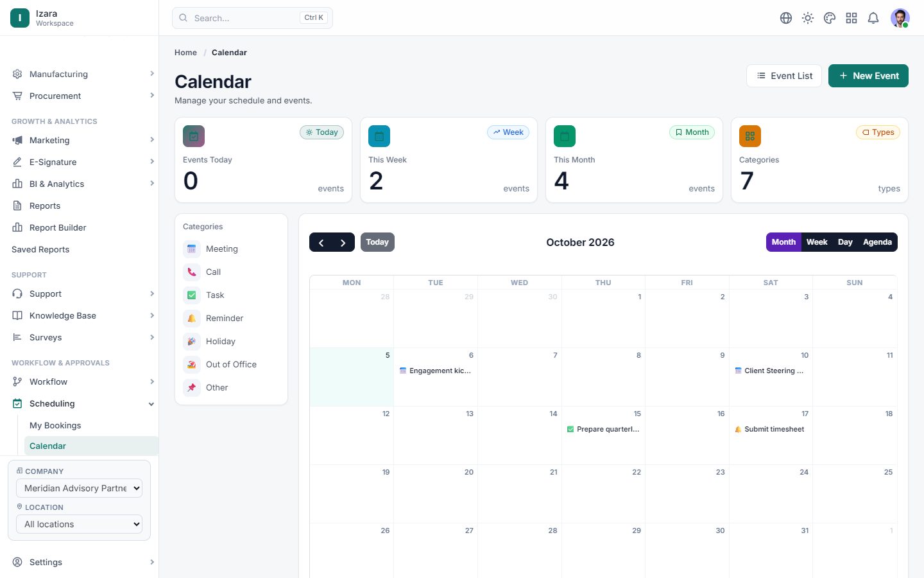Select the Out of Office category icon
Image resolution: width=924 pixels, height=578 pixels.
point(192,365)
